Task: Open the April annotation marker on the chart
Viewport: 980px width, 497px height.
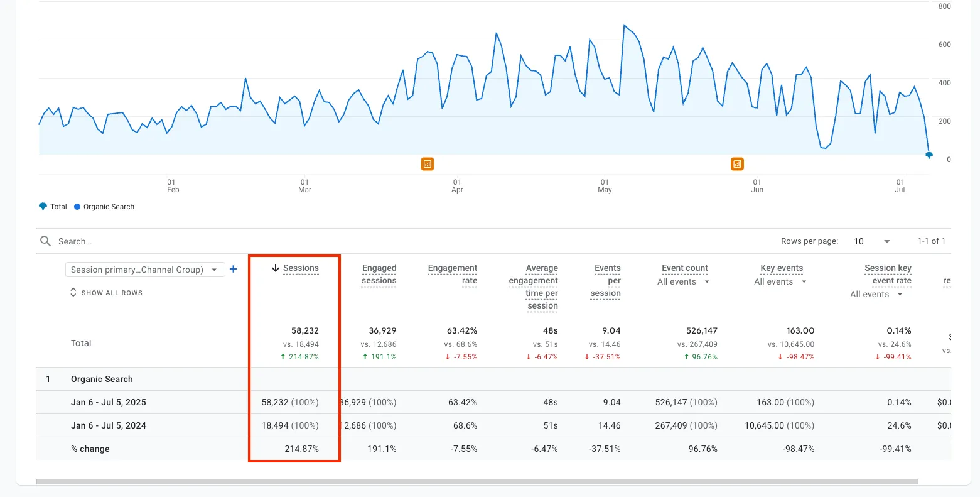Action: (427, 163)
